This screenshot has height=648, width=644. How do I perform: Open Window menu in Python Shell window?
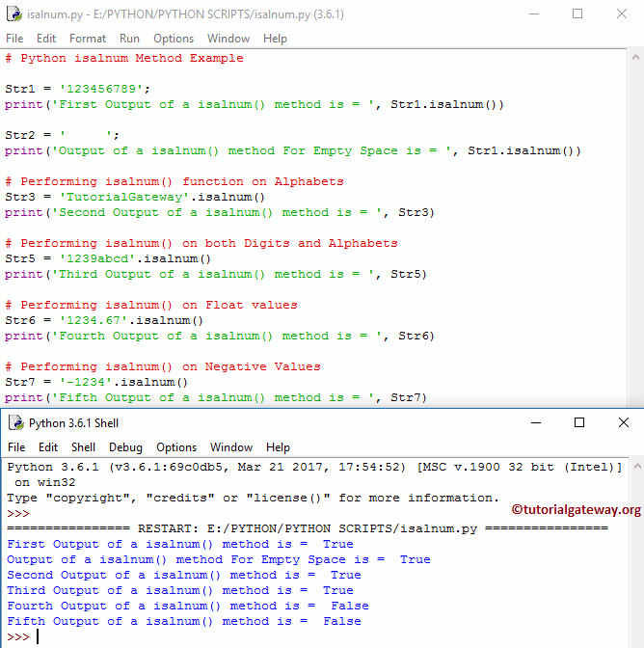[231, 447]
